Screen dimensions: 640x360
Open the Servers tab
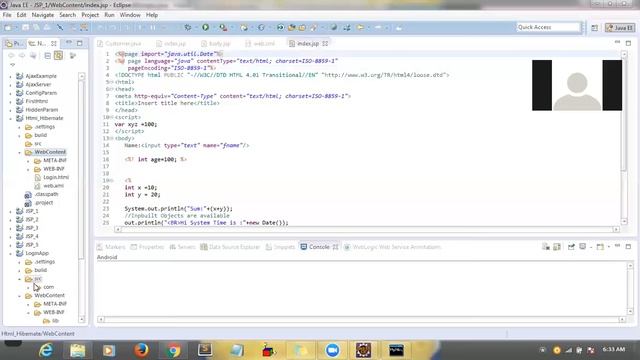pyautogui.click(x=182, y=247)
